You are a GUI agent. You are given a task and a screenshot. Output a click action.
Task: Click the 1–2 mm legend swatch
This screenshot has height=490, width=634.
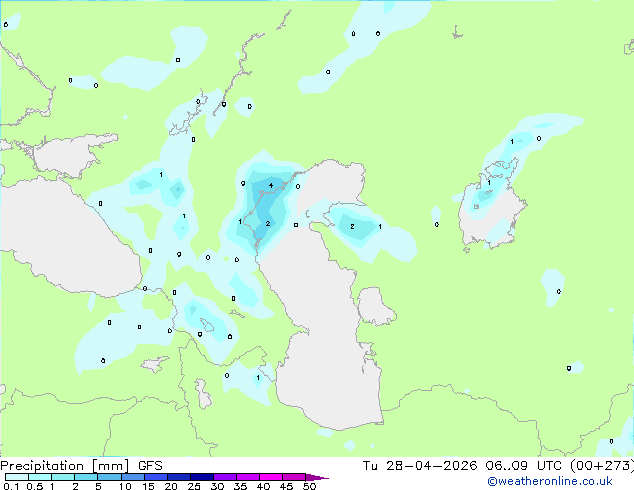point(63,477)
